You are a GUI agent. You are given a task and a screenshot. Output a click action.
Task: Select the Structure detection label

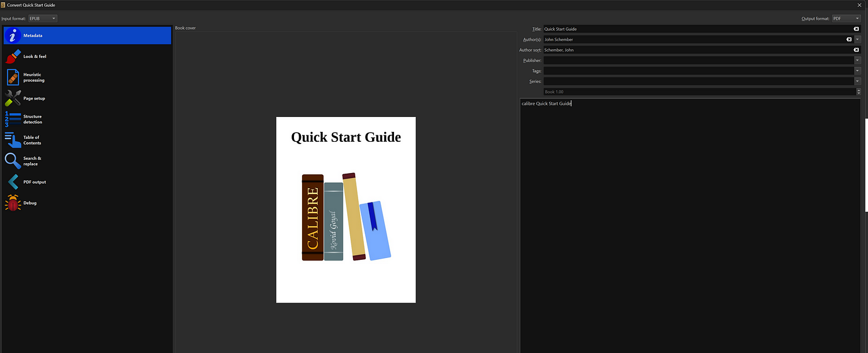[x=32, y=119]
